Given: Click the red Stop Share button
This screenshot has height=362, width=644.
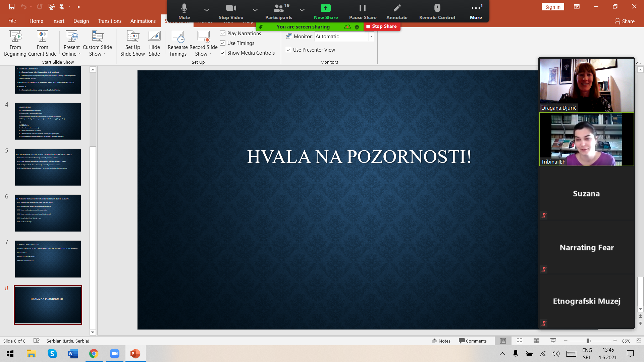Looking at the screenshot, I should click(x=382, y=26).
